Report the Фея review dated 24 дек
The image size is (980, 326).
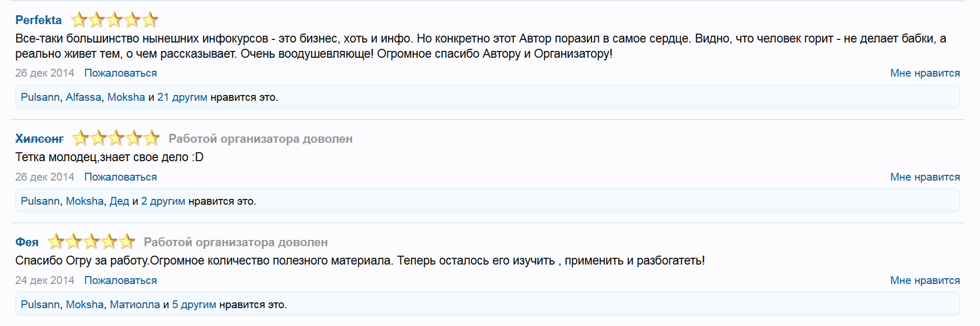coord(120,280)
